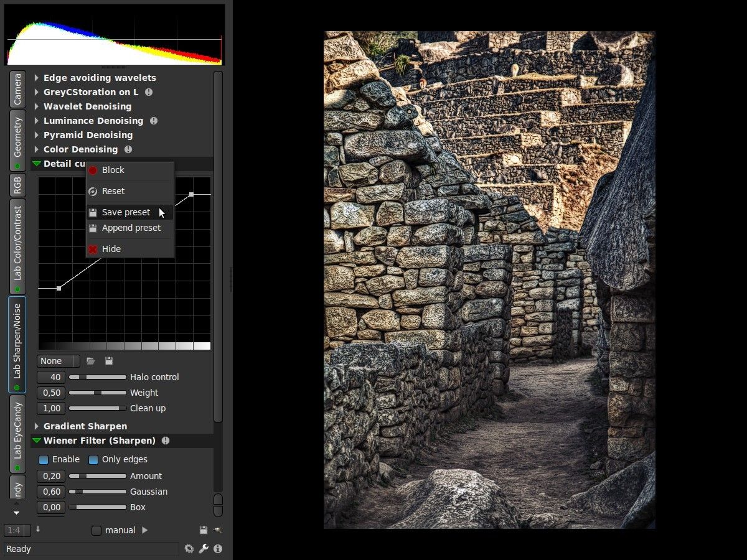This screenshot has width=747, height=560.
Task: Click the settings gear in the status bar
Action: click(x=189, y=549)
